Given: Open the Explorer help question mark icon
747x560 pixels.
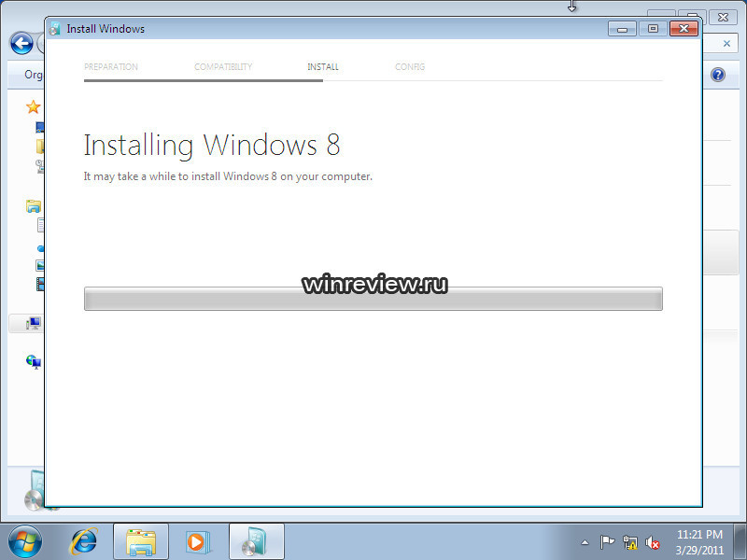Looking at the screenshot, I should coord(718,75).
